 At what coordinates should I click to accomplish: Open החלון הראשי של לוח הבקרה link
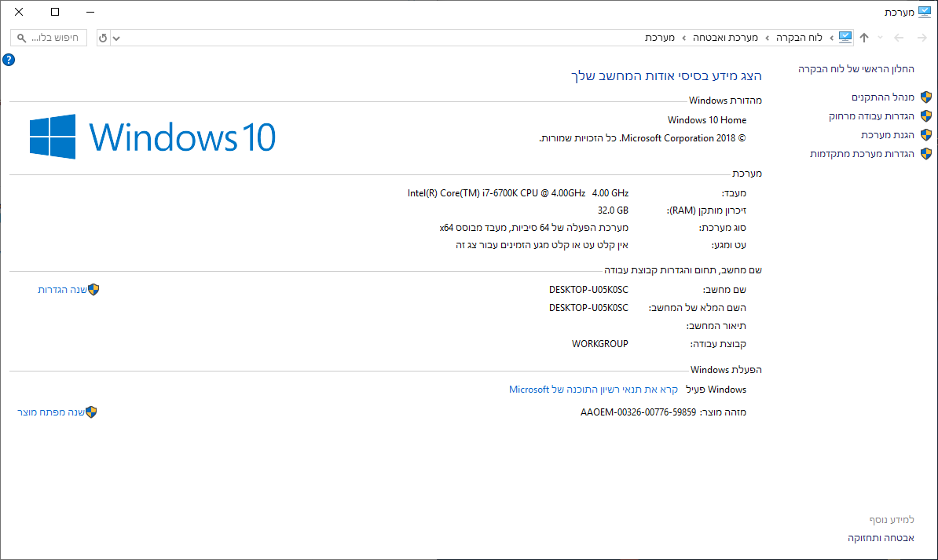[856, 69]
